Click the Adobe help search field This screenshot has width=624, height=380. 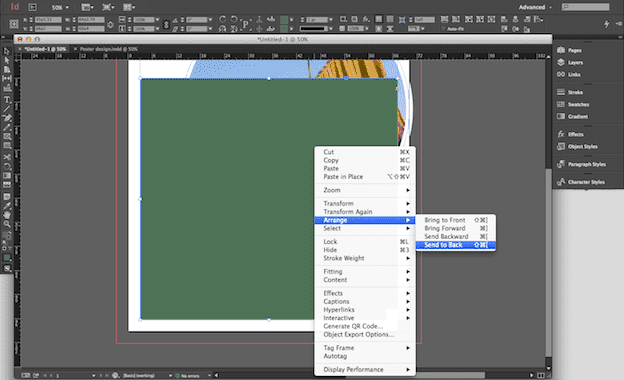point(586,7)
